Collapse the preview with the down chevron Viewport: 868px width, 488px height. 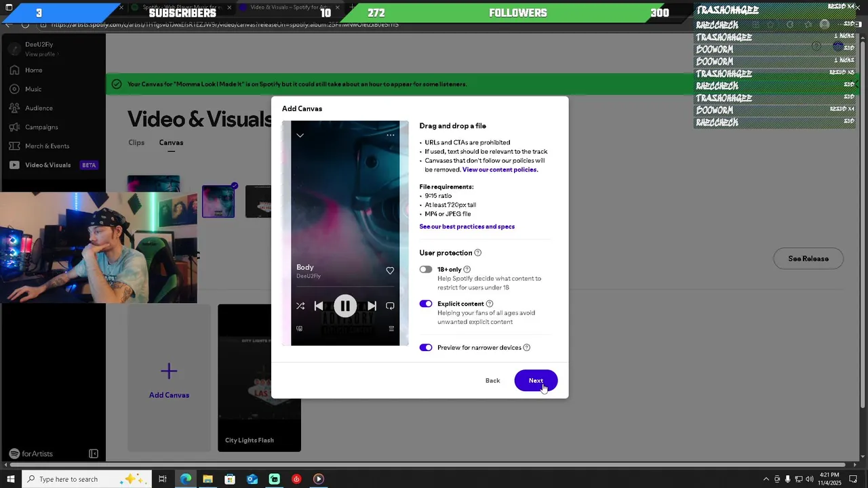pyautogui.click(x=300, y=135)
